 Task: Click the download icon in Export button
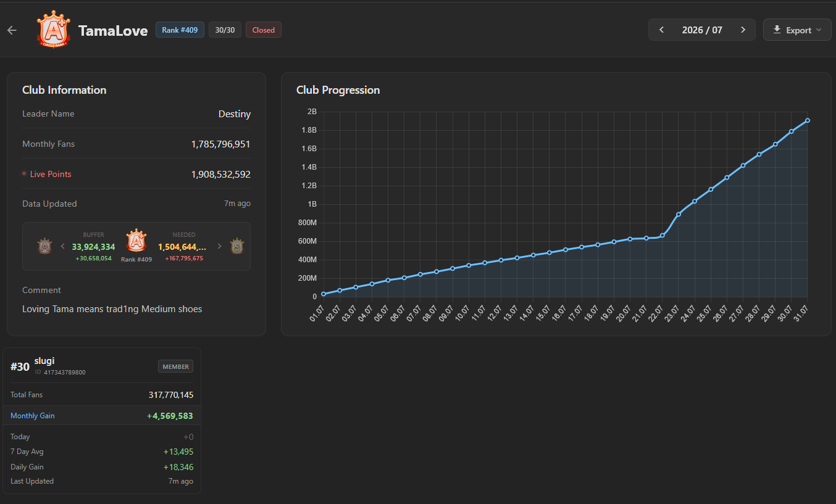(x=777, y=30)
